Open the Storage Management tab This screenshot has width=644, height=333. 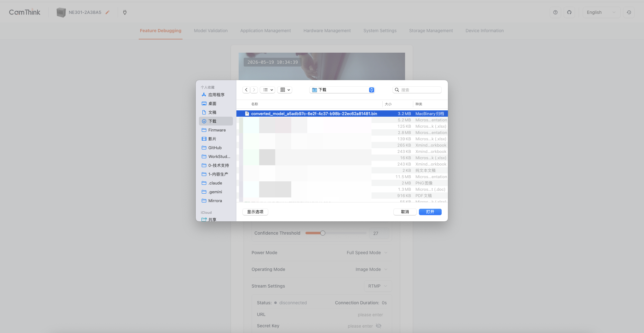tap(431, 31)
